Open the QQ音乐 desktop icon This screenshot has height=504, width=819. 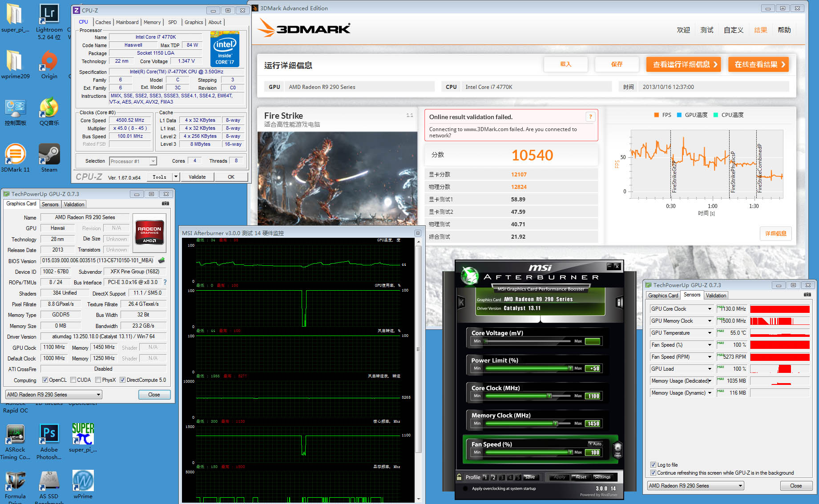(49, 112)
